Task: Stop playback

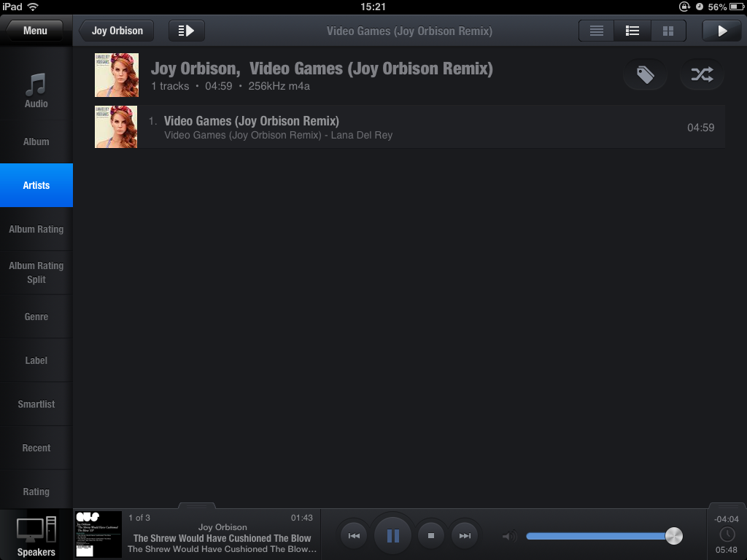Action: click(x=431, y=536)
